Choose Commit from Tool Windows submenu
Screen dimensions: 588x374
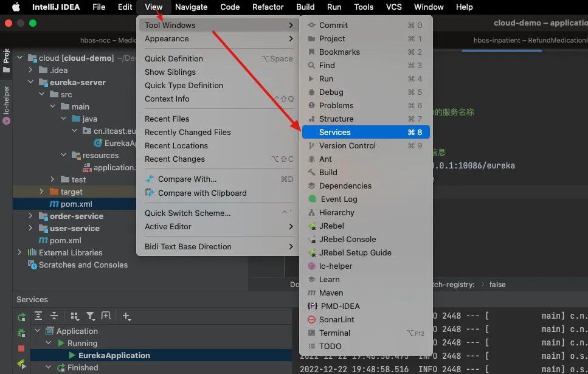365,25
